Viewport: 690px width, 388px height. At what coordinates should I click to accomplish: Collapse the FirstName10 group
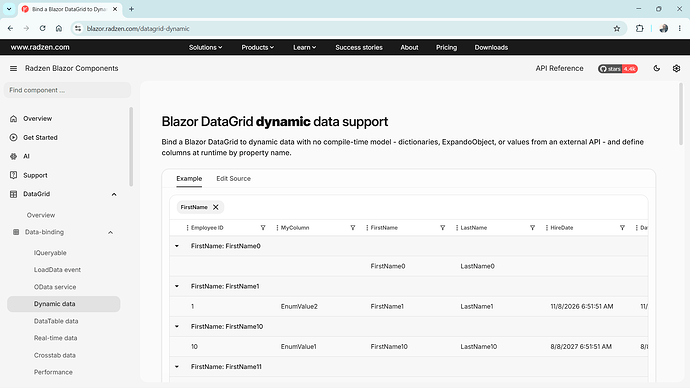click(177, 327)
